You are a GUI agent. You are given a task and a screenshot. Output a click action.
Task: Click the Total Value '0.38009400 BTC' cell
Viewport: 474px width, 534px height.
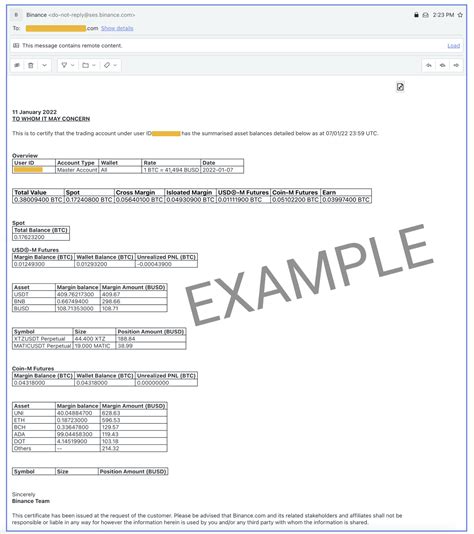click(38, 200)
